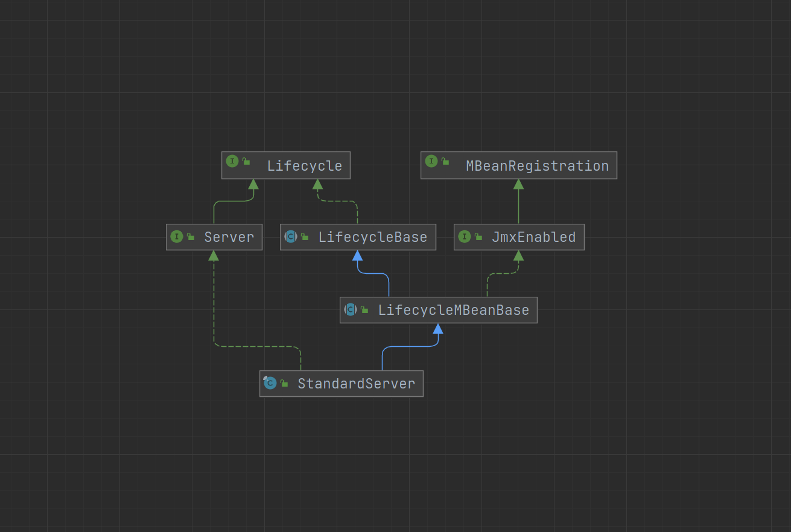This screenshot has height=532, width=791.
Task: Click the interface icon on Server node
Action: point(177,236)
